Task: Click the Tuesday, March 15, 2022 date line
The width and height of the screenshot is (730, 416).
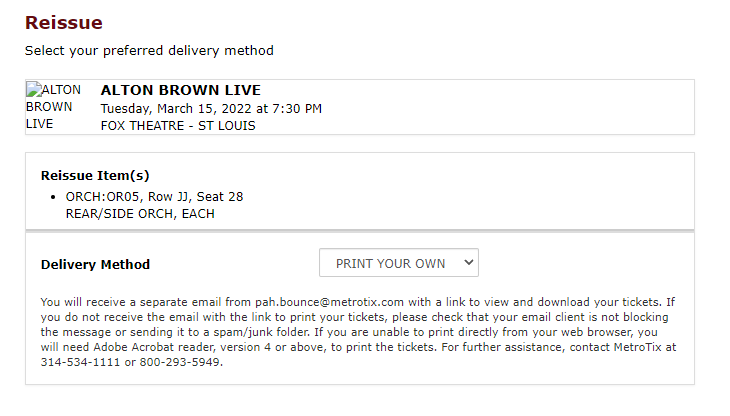Action: click(x=211, y=108)
